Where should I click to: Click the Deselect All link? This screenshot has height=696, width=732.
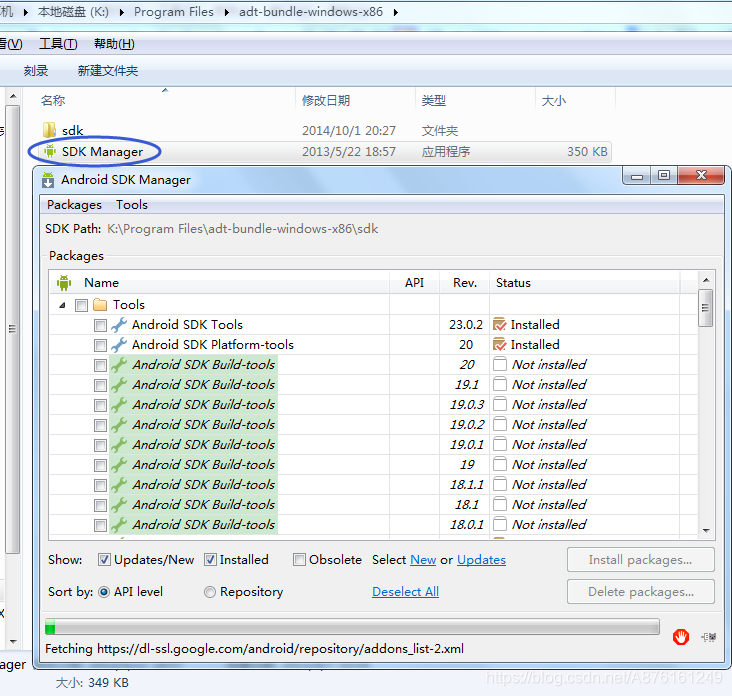point(405,592)
